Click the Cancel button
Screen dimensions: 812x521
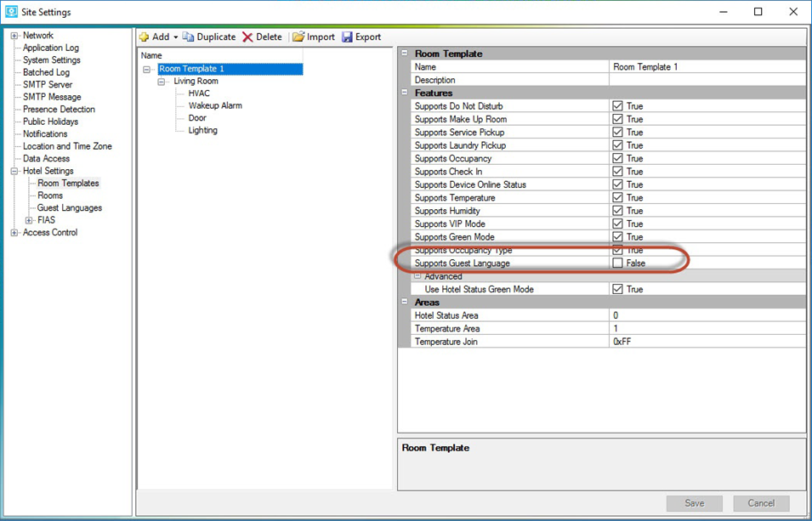coord(761,503)
